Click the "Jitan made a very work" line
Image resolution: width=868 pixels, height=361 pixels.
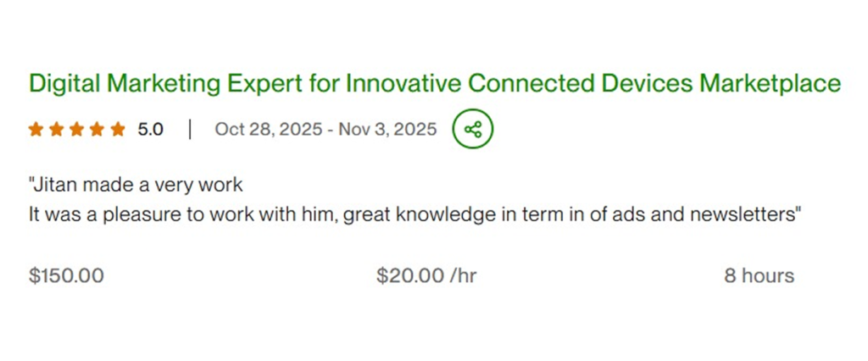point(136,184)
